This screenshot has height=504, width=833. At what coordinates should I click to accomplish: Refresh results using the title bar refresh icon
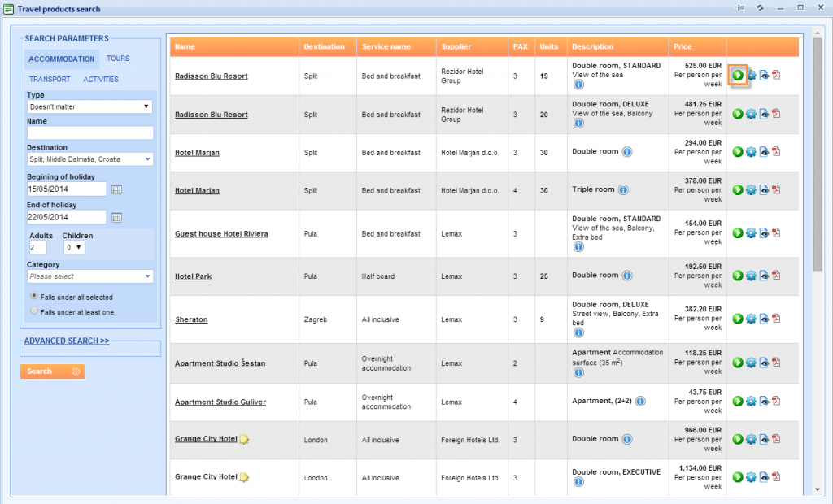point(760,7)
